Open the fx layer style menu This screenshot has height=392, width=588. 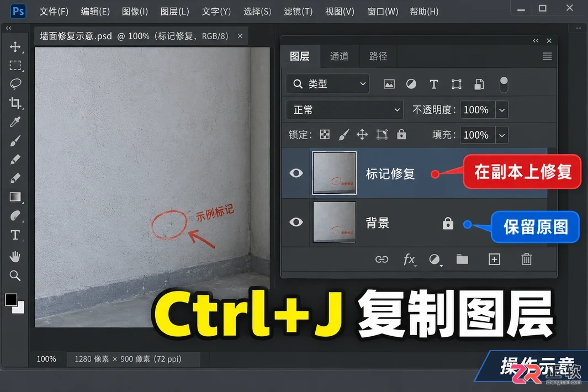coord(409,259)
